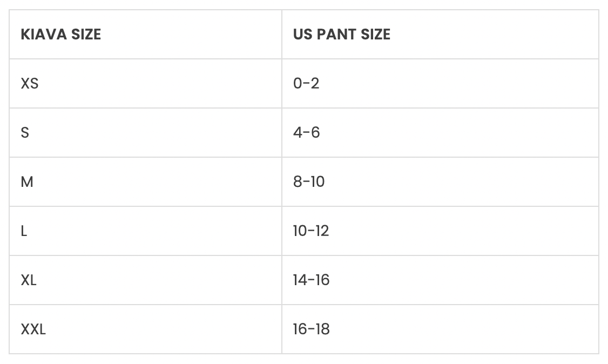Click the pant size listed for XXL

point(311,329)
